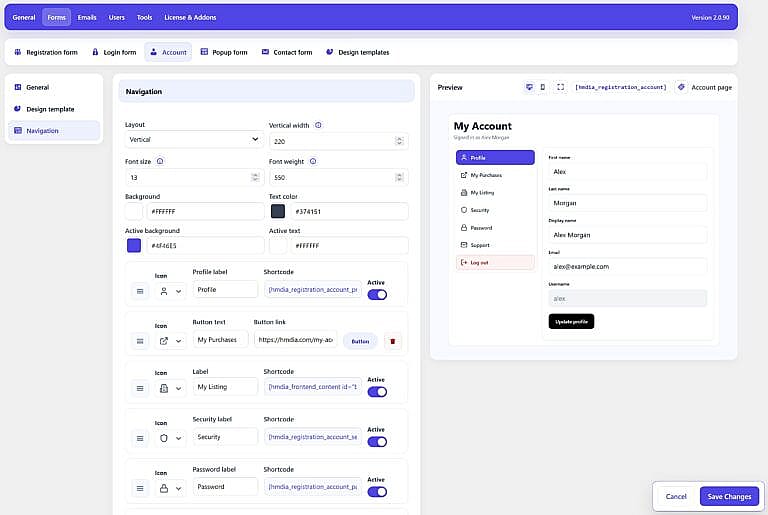Open icon picker for Password row

point(170,488)
